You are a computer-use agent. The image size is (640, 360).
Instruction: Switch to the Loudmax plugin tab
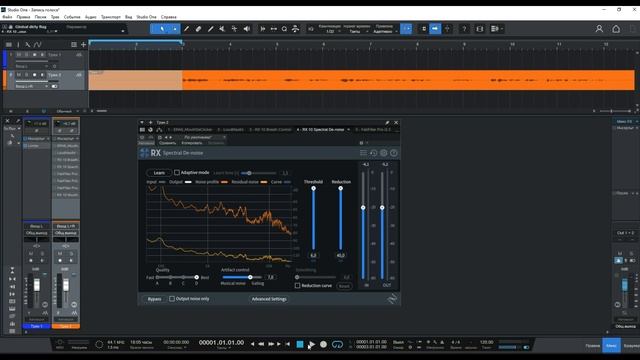231,130
